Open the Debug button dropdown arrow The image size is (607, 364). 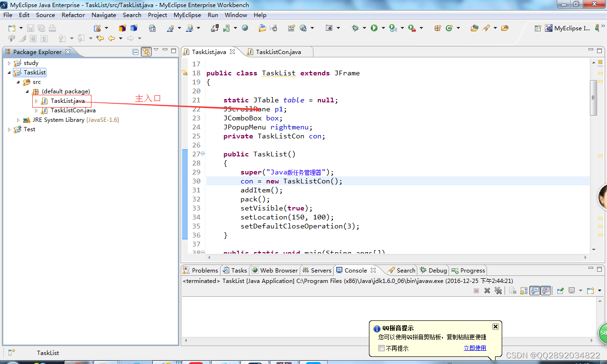(364, 28)
